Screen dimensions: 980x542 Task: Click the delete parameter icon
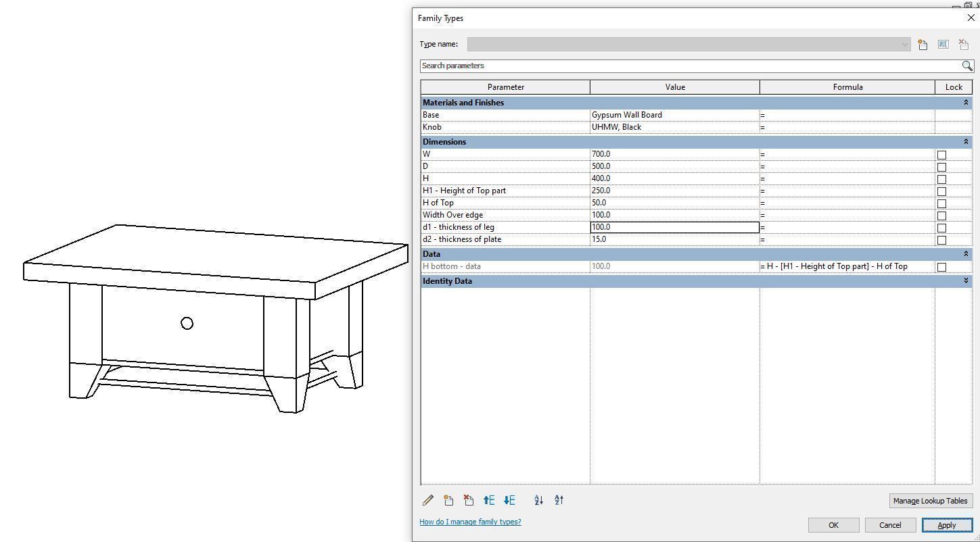click(x=469, y=500)
